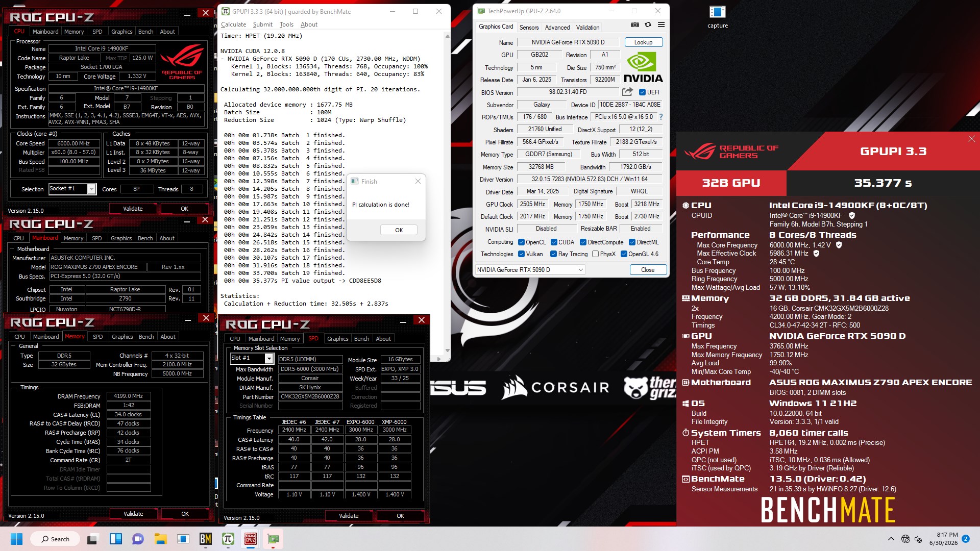Click the BIOS Version value 98.02.31.40.FD
The height and width of the screenshot is (551, 980).
568,92
